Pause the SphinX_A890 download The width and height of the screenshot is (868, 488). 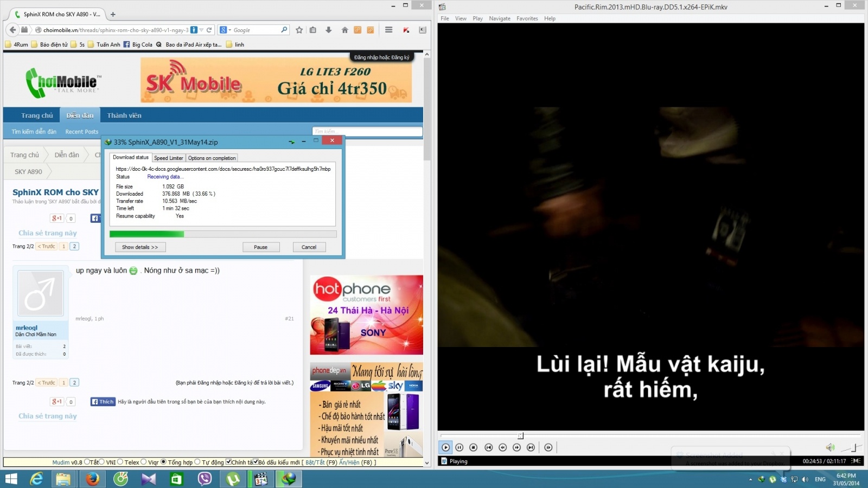click(260, 247)
